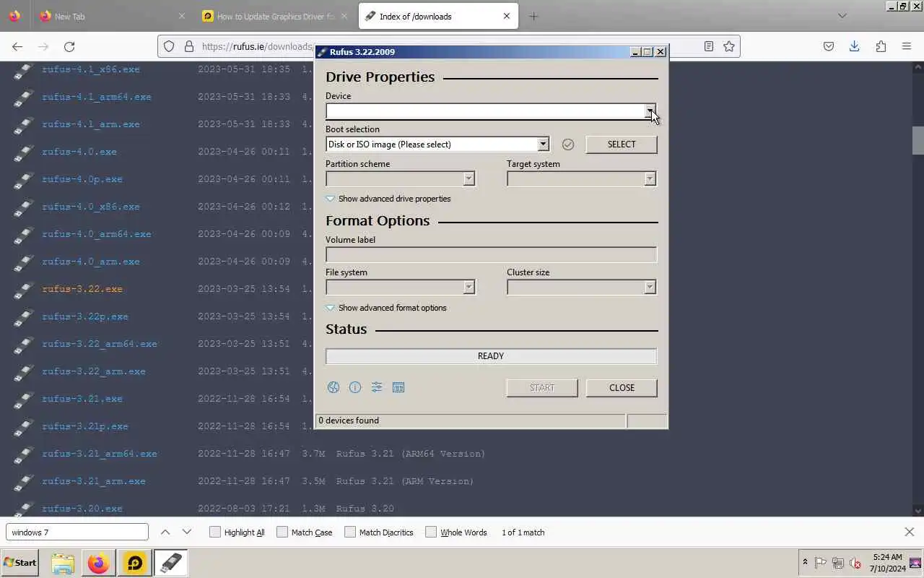Open Rufus application settings sliders icon
Viewport: 924px width, 578px height.
(376, 387)
